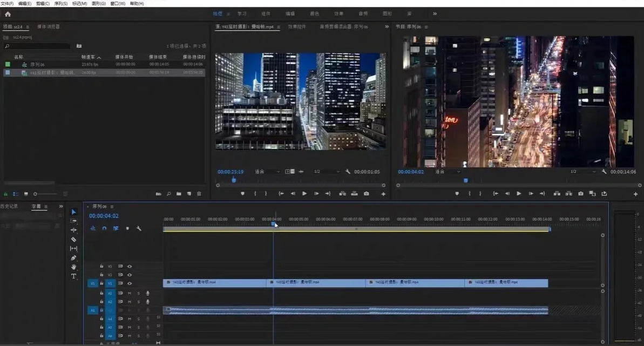Toggle snap in the timeline
This screenshot has width=644, height=346.
(x=104, y=228)
